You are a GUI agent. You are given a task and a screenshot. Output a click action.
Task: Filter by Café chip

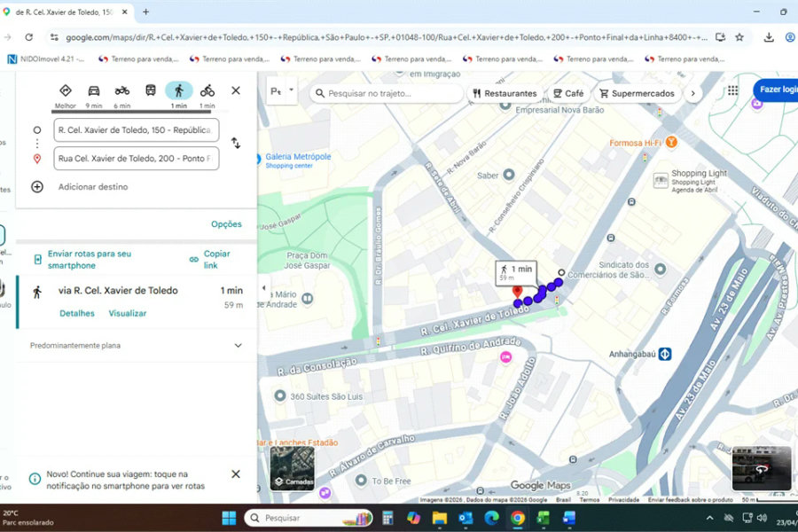click(x=568, y=94)
